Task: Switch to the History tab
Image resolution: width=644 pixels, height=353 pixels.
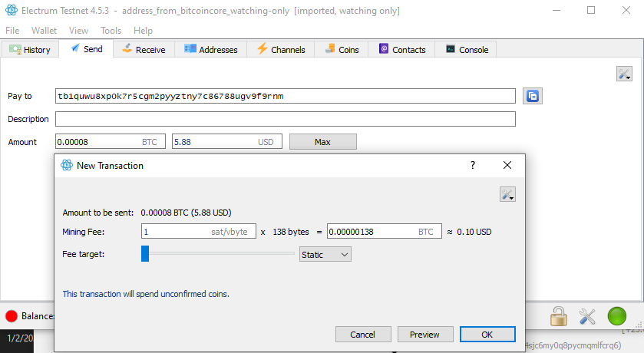Action: tap(30, 49)
